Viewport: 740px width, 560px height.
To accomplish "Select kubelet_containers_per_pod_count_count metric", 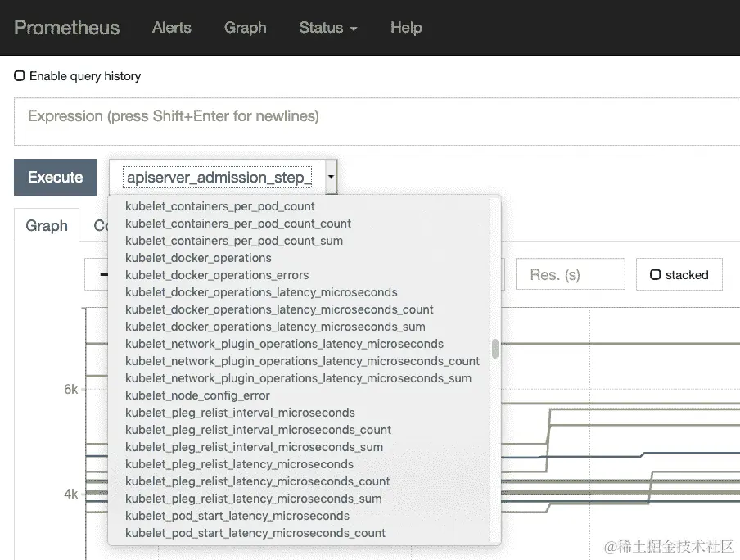I will [x=238, y=224].
